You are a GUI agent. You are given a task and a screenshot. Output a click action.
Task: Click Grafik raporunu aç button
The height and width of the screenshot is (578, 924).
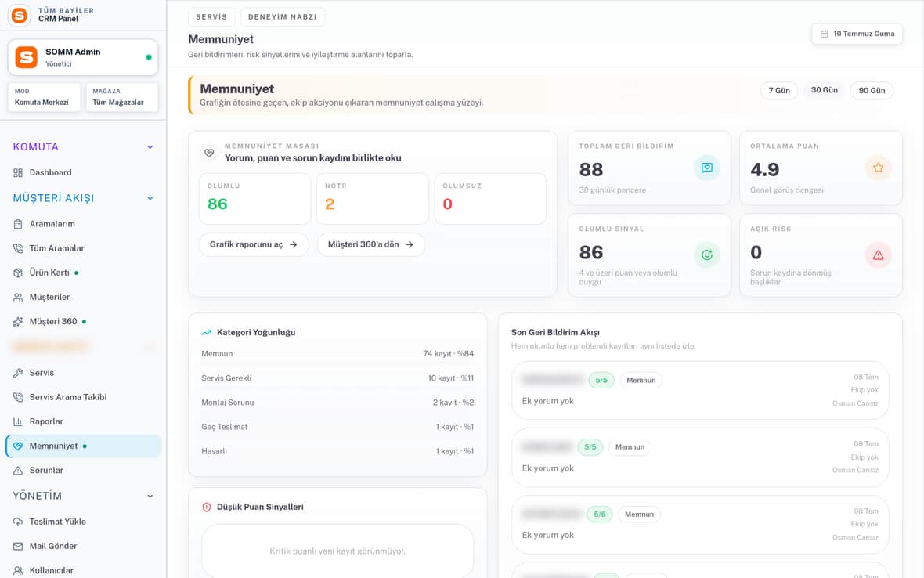coord(254,244)
